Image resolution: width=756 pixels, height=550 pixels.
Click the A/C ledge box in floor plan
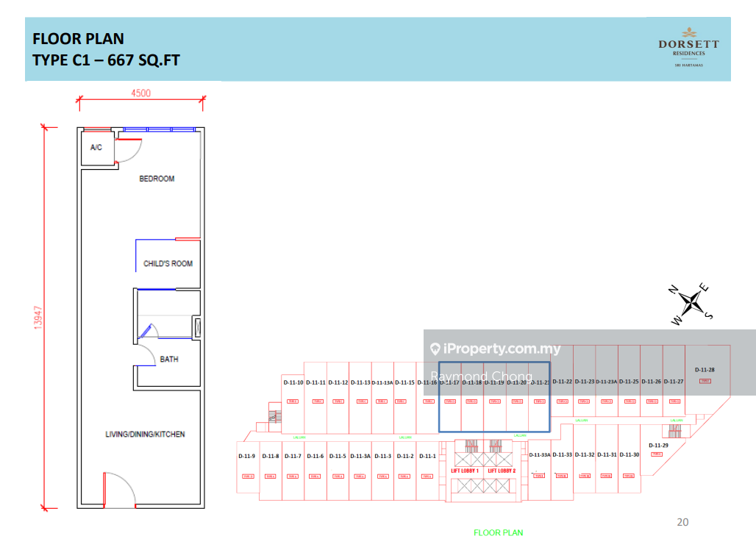[96, 148]
